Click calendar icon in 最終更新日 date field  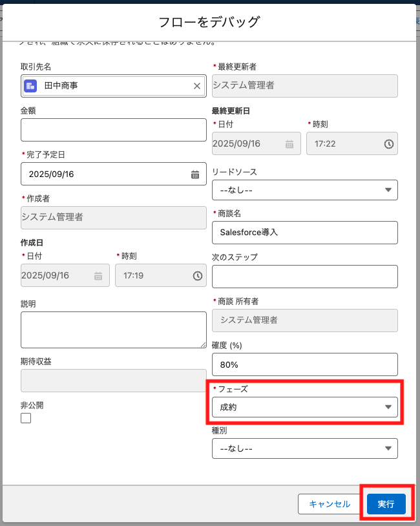[x=290, y=144]
